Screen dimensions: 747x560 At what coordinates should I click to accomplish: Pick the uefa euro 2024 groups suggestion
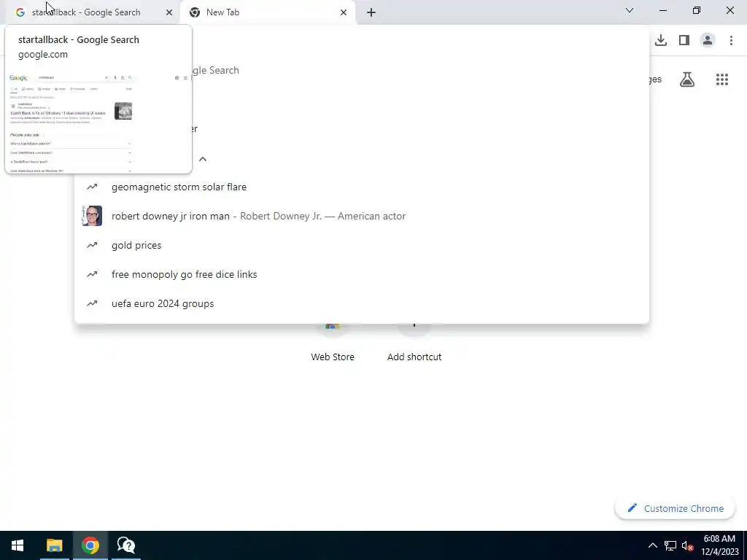click(x=362, y=303)
